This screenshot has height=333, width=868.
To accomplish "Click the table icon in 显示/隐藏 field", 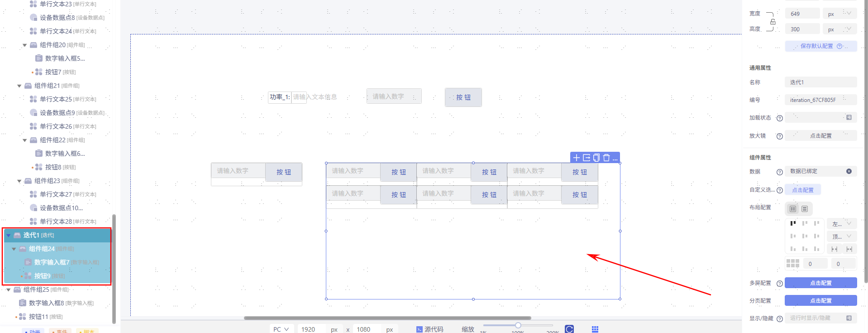I will [849, 318].
